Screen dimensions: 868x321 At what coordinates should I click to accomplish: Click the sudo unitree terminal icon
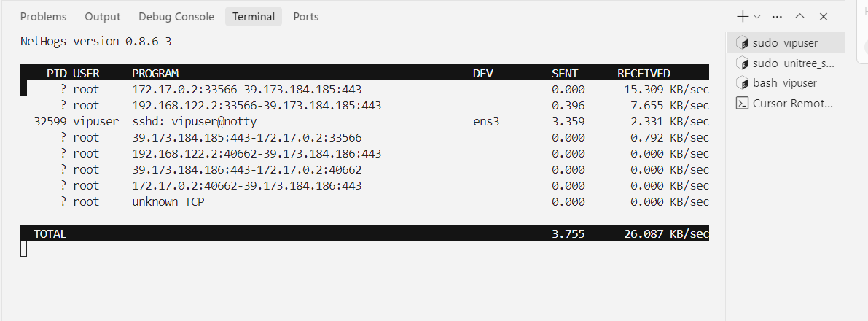(x=743, y=63)
